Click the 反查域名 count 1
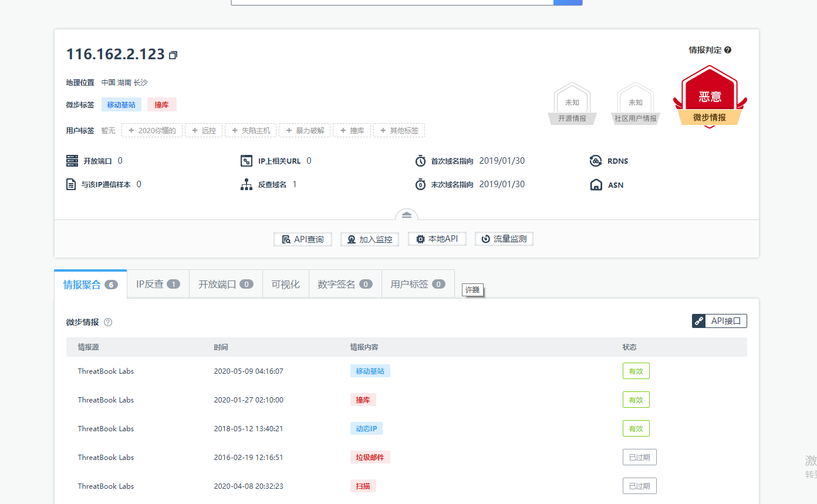Screen dimensions: 817x504 pos(295,184)
